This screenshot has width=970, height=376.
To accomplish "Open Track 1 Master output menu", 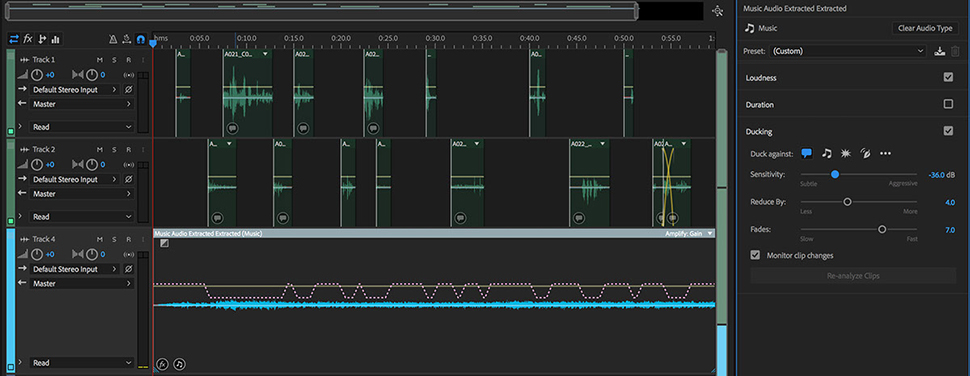I will 81,104.
